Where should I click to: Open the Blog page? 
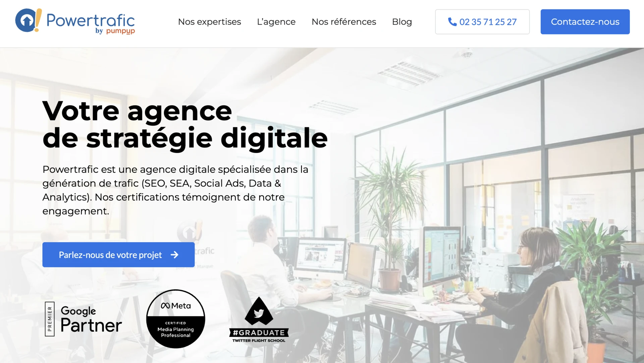click(x=402, y=22)
